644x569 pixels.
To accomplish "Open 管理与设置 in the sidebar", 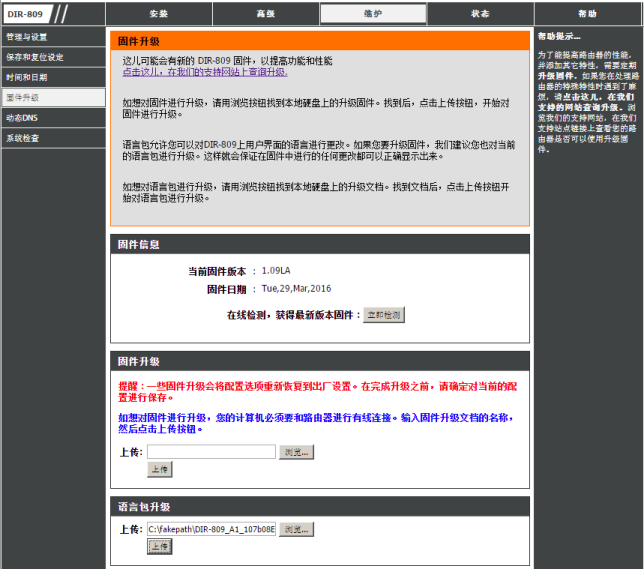I will [53, 37].
